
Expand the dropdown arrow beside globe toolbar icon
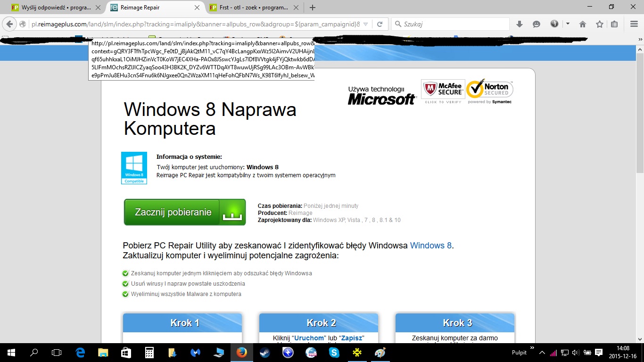pyautogui.click(x=568, y=24)
